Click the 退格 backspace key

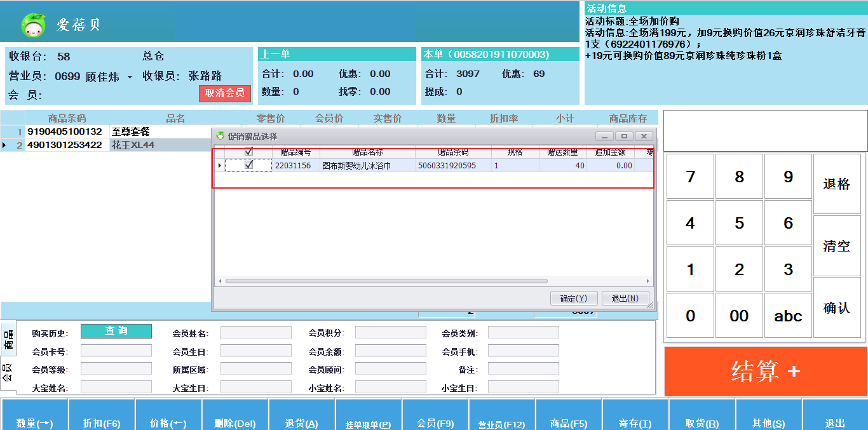click(837, 184)
